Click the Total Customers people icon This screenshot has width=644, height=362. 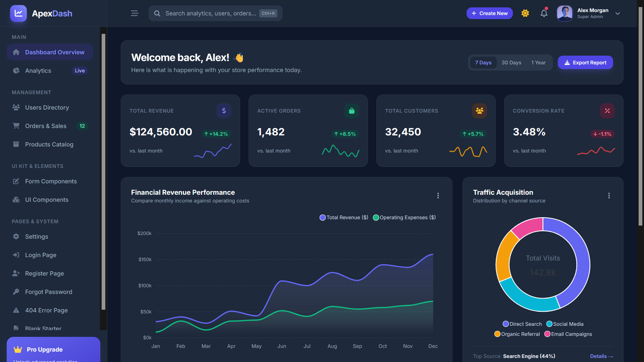point(479,111)
